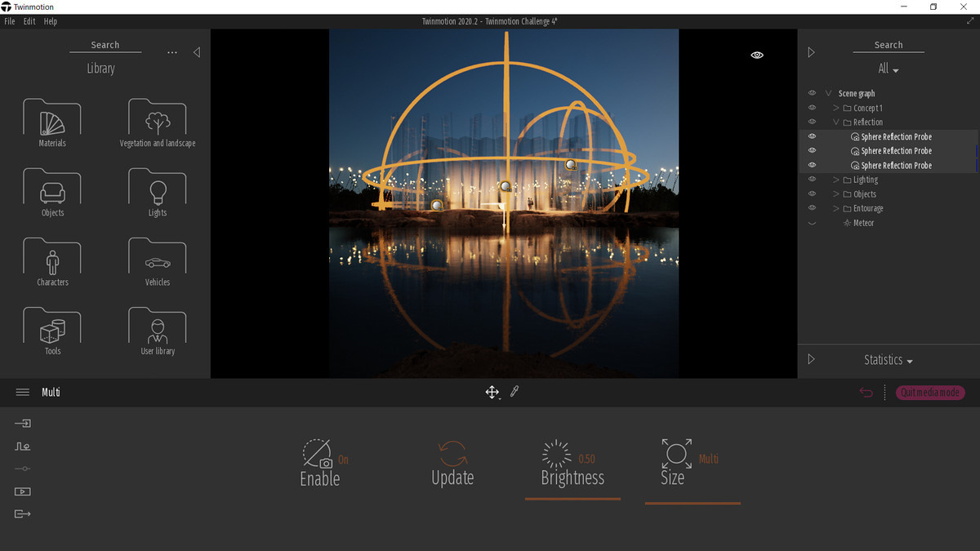The width and height of the screenshot is (980, 551).
Task: Click Quit media mode button
Action: click(930, 393)
